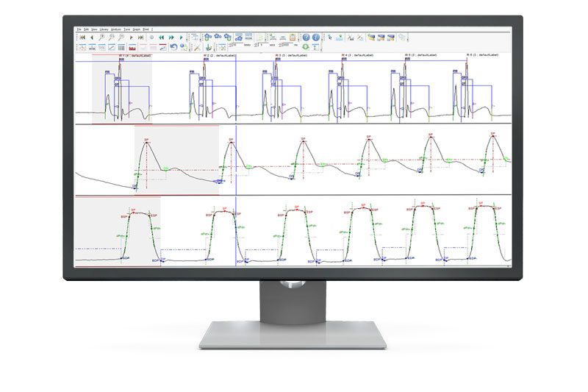This screenshot has width=588, height=392.
Task: Open the Graph menu
Action: (137, 29)
